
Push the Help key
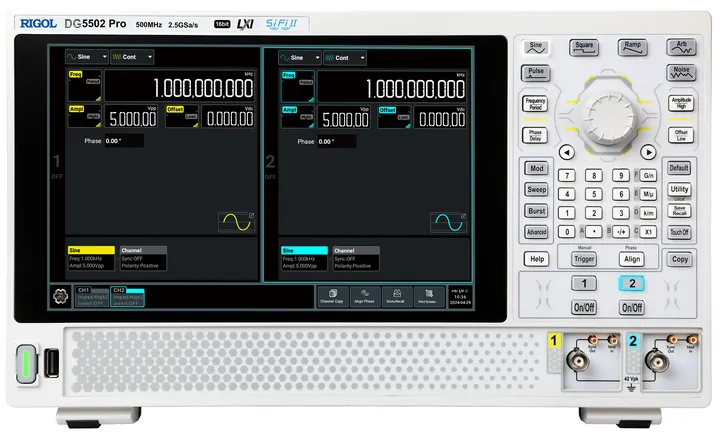536,259
